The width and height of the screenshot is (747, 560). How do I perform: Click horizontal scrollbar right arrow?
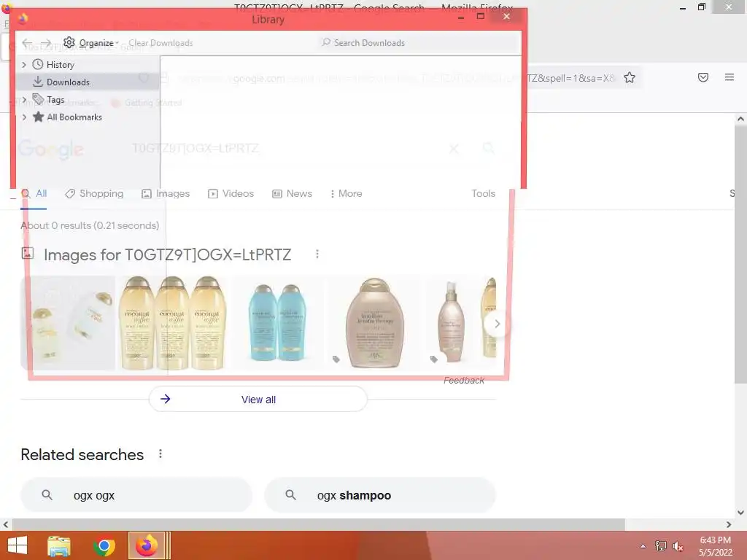(729, 524)
